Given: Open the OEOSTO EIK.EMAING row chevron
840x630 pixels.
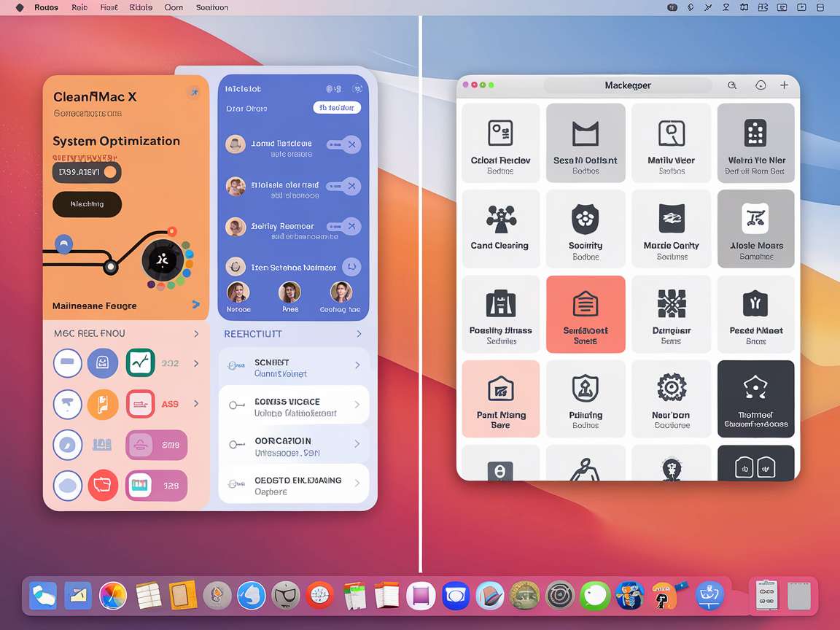Looking at the screenshot, I should click(x=357, y=483).
